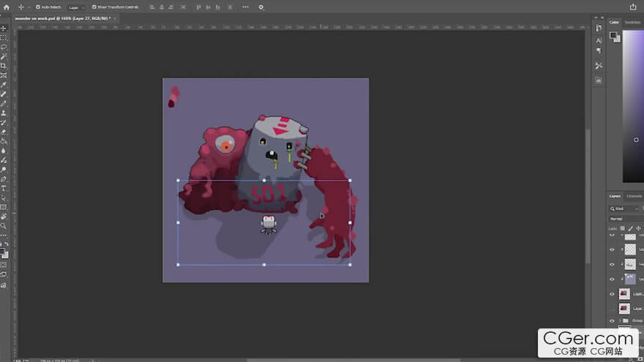Viewport: 644px width, 362px height.
Task: Click the Home icon in the options bar
Action: coord(7,7)
